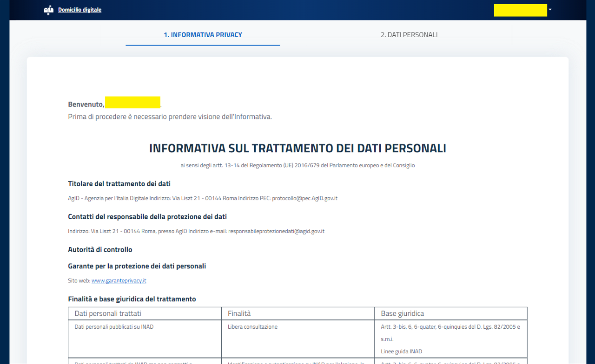Open the Domicilio digitale home link

click(79, 10)
